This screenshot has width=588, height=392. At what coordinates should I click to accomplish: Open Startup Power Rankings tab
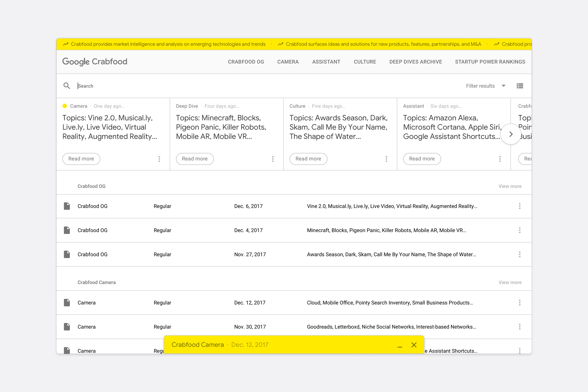490,62
